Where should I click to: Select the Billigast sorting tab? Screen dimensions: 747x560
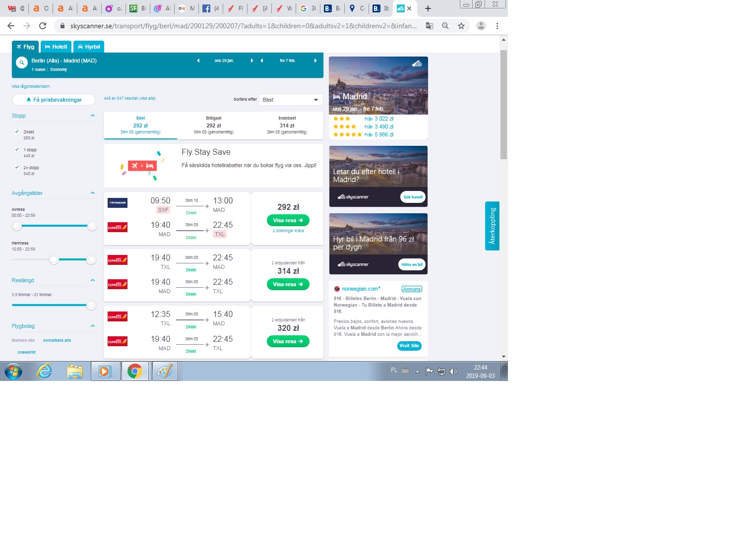(x=214, y=125)
